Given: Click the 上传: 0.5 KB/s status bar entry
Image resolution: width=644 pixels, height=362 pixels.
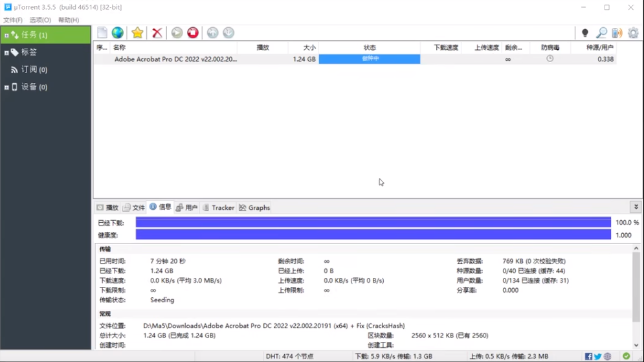Looking at the screenshot, I should 509,356.
